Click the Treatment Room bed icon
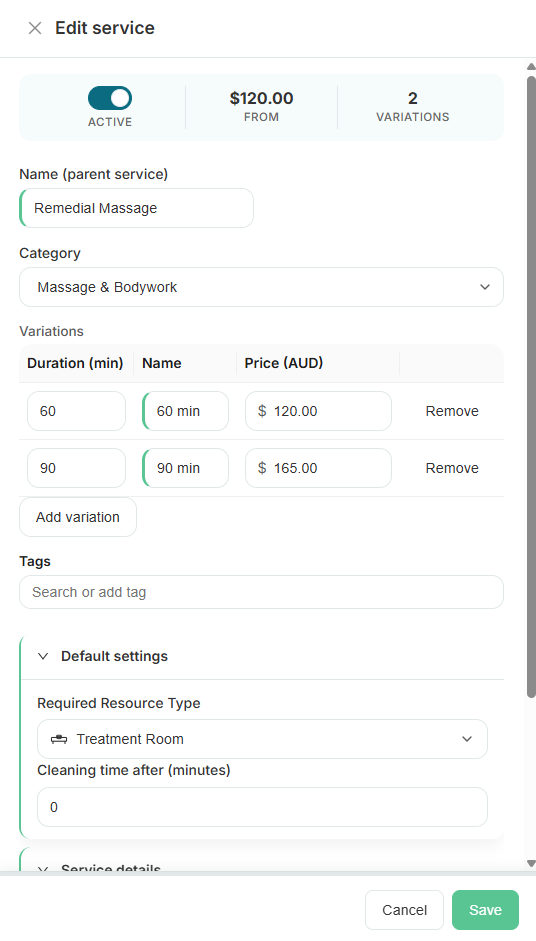This screenshot has width=536, height=941. [x=59, y=739]
